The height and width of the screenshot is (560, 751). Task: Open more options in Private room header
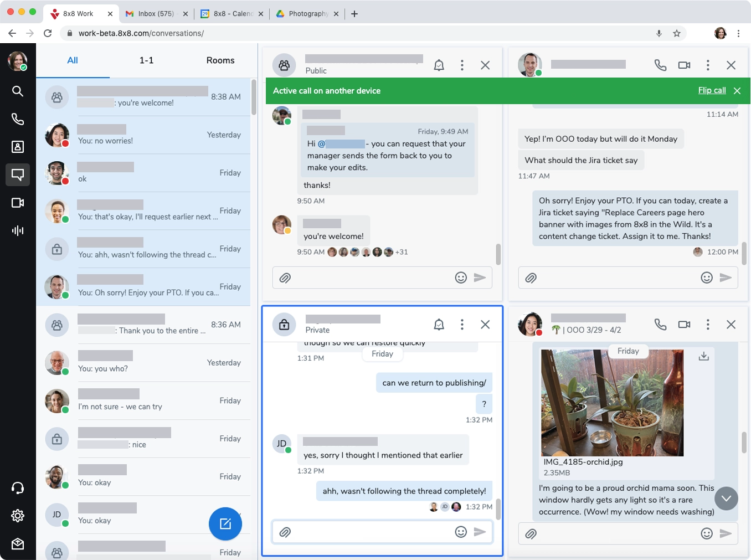click(462, 325)
